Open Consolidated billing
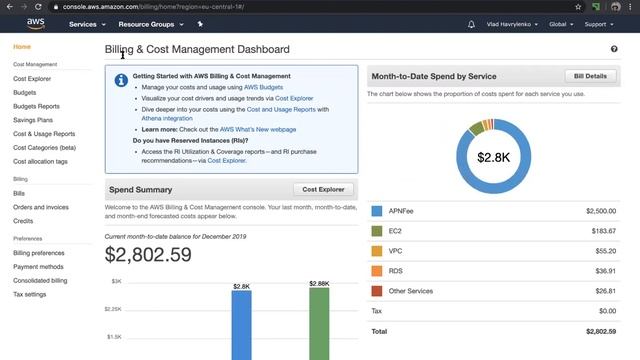Viewport: 640px width, 360px height. click(40, 281)
